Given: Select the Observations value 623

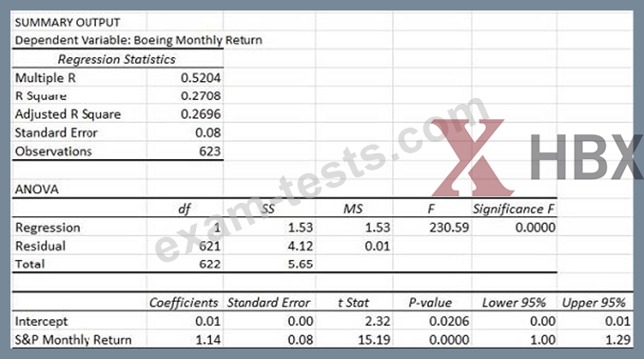Looking at the screenshot, I should pos(210,151).
